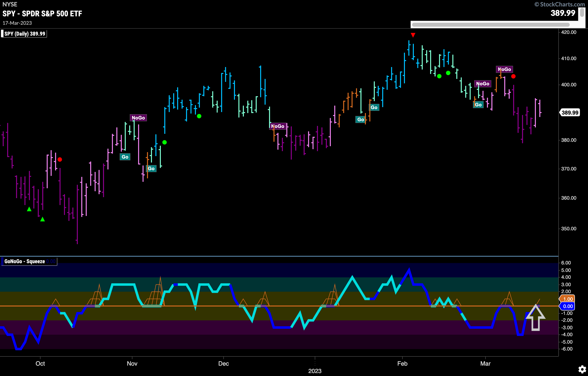
Task: Click the second green dot in mid-February
Action: [448, 73]
